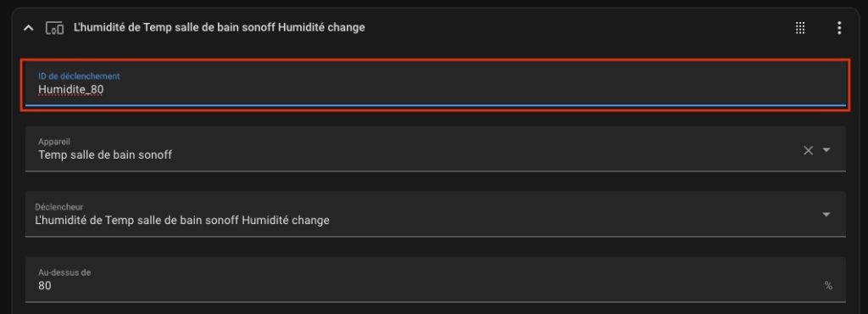Place cursor in the "Humidite_80" text

71,90
